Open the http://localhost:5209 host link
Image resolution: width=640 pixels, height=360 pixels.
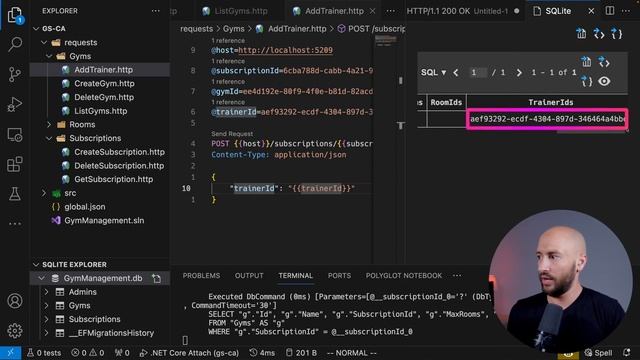point(285,50)
